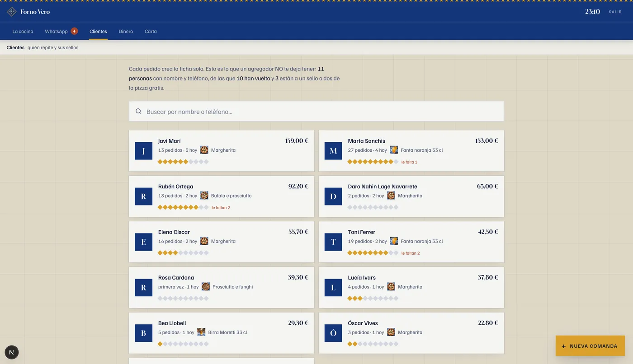The width and height of the screenshot is (633, 364).
Task: Click the 55,70 € total amount
Action: point(298,232)
